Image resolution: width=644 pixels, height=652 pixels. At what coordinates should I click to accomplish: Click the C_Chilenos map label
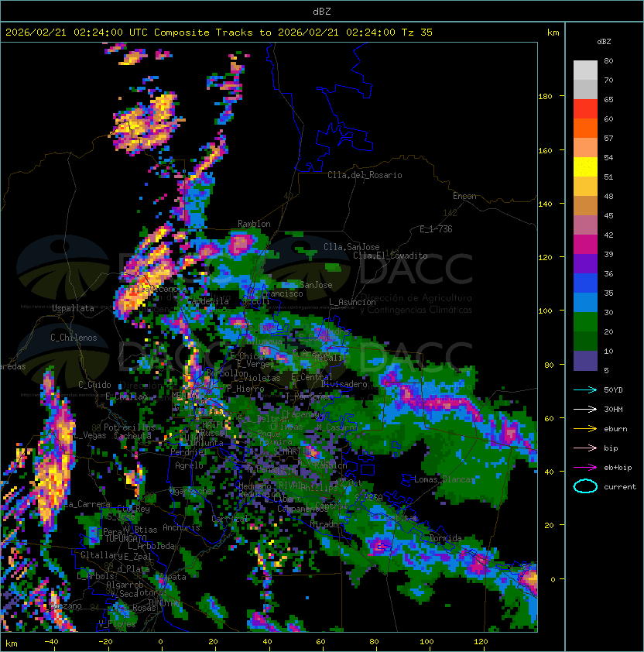click(74, 338)
